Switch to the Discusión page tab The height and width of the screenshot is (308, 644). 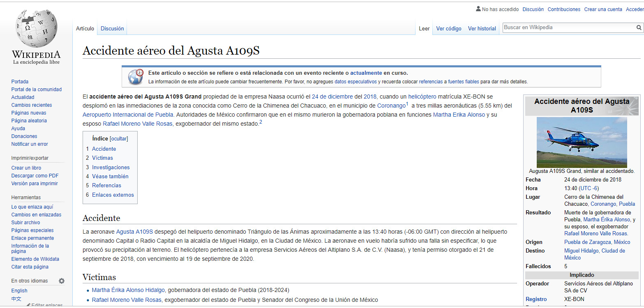112,28
